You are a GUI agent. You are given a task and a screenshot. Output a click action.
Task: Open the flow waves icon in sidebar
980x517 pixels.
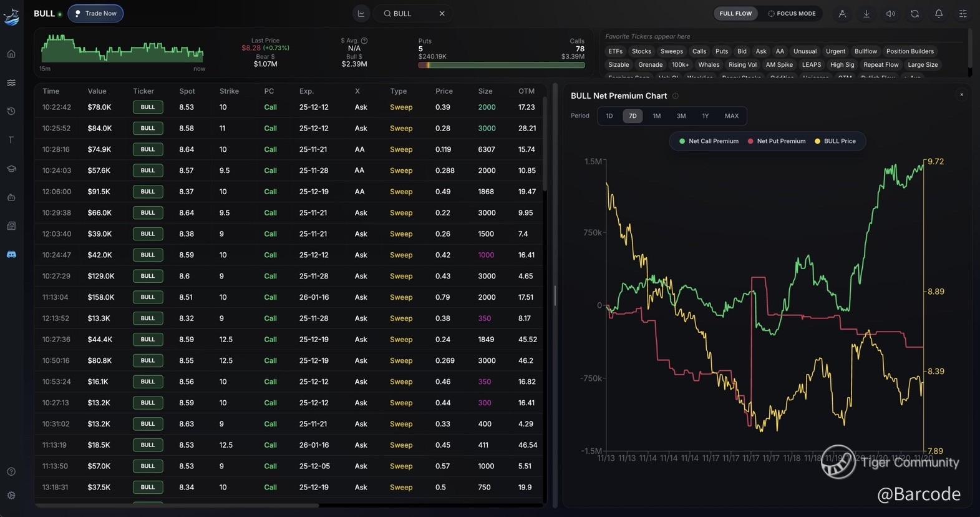click(11, 82)
